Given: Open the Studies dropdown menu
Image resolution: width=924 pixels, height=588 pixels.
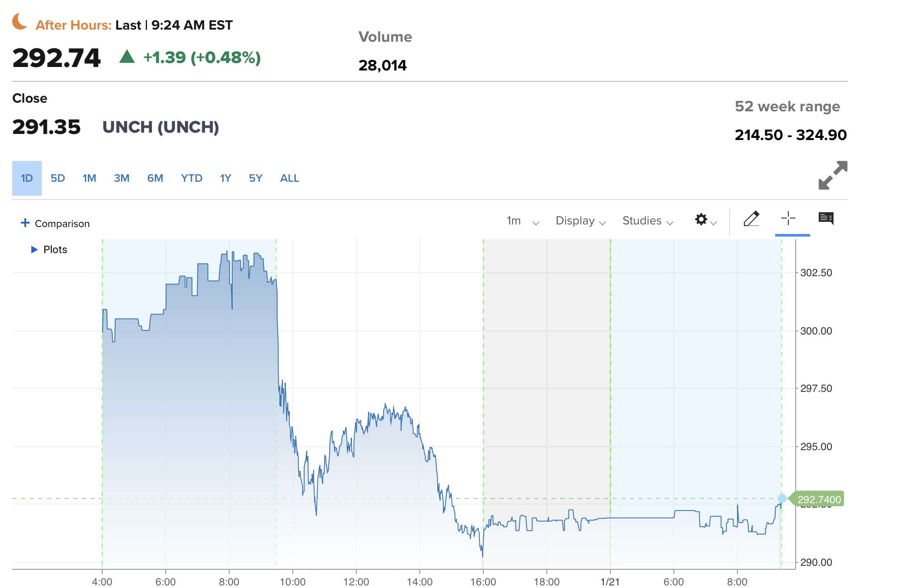Looking at the screenshot, I should coord(647,221).
